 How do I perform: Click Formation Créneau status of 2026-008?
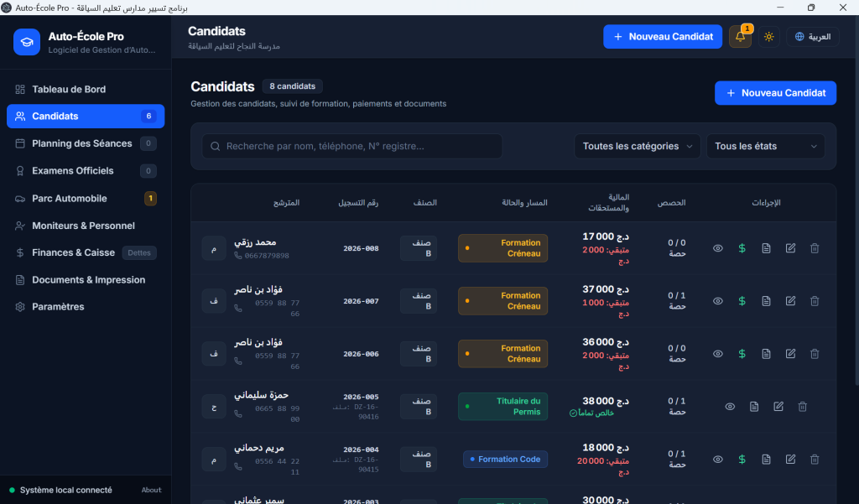coord(503,248)
